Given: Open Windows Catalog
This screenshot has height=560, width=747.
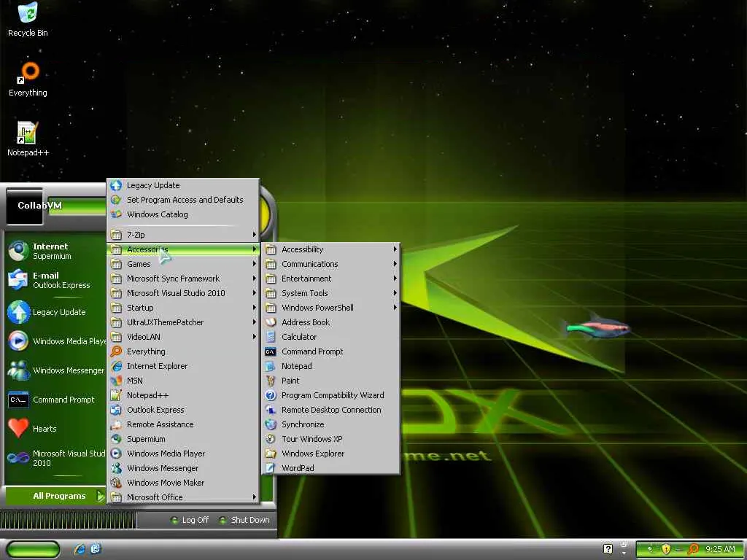Looking at the screenshot, I should coord(183,214).
